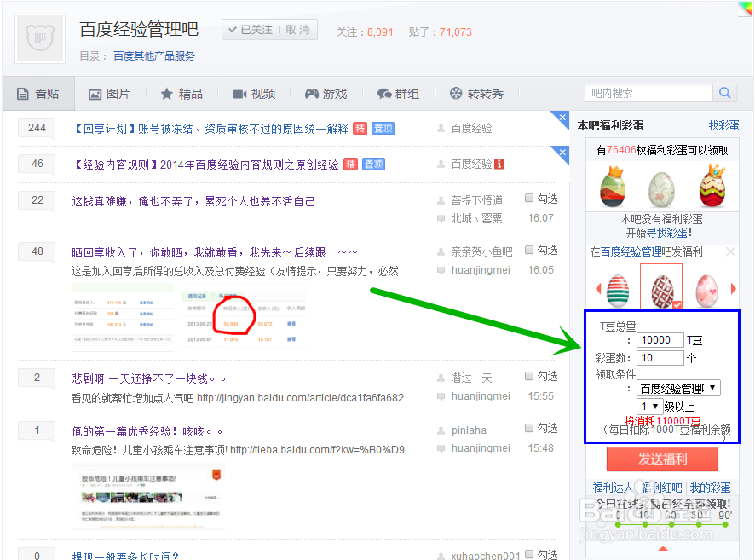Click 取消 to unfollow the forum
755x560 pixels.
click(x=297, y=30)
